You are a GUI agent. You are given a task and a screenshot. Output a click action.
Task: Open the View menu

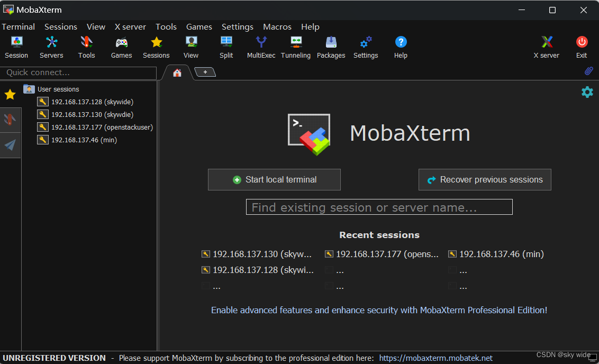pyautogui.click(x=96, y=27)
